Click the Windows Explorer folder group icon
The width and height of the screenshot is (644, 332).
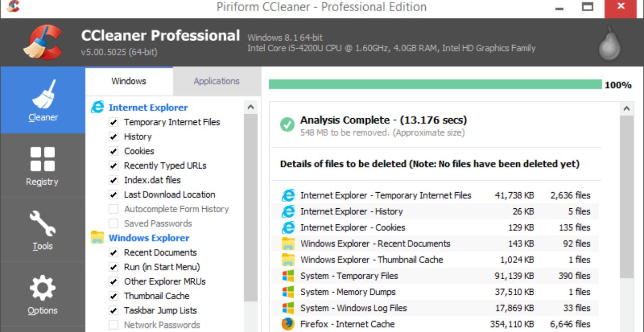pyautogui.click(x=97, y=237)
